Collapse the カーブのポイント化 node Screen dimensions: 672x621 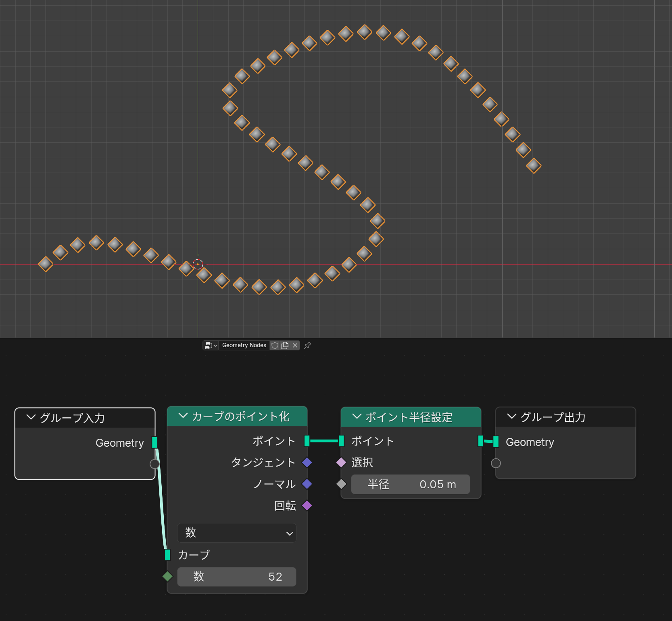pyautogui.click(x=183, y=416)
